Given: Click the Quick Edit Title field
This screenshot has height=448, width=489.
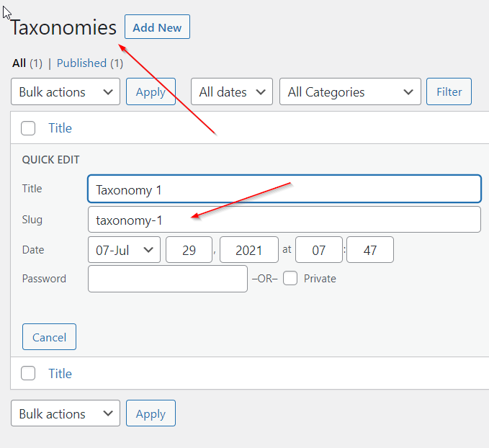Looking at the screenshot, I should [x=284, y=189].
